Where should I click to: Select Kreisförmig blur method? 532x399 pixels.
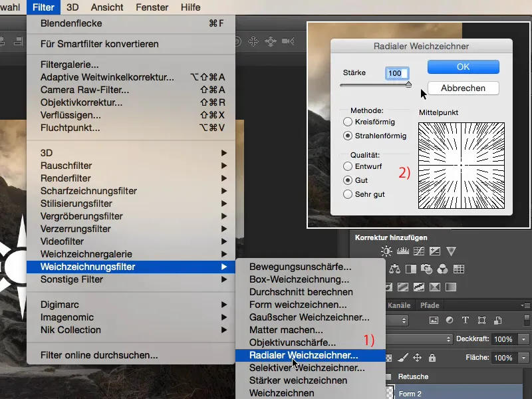pyautogui.click(x=348, y=122)
